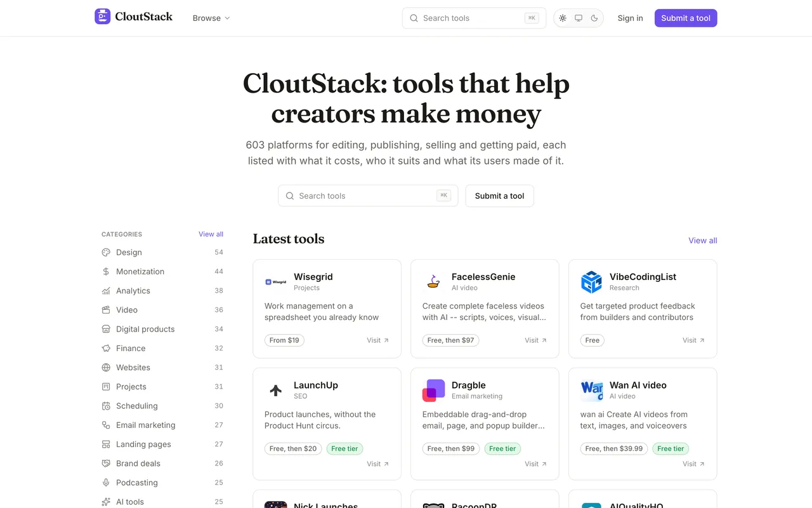The image size is (812, 508).
Task: Click the white Submit a tool button
Action: (499, 196)
